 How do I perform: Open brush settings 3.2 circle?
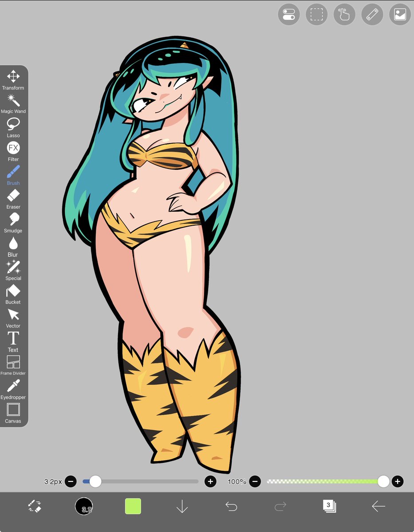pyautogui.click(x=84, y=506)
